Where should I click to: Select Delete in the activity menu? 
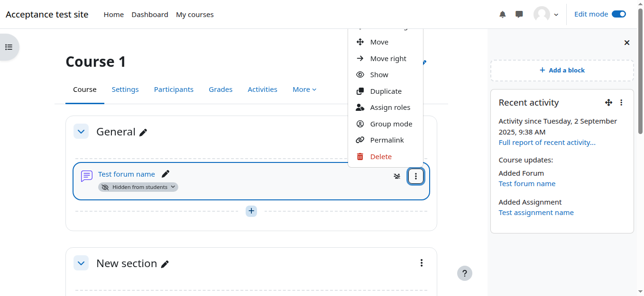(x=381, y=157)
